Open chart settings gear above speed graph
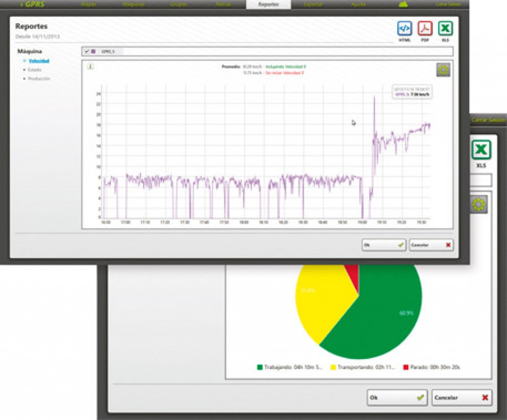 (x=443, y=70)
